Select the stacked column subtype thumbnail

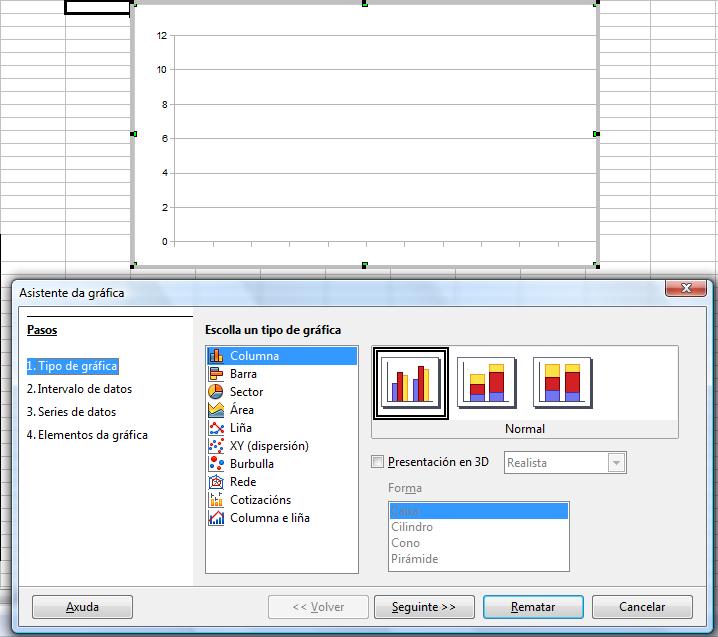486,382
